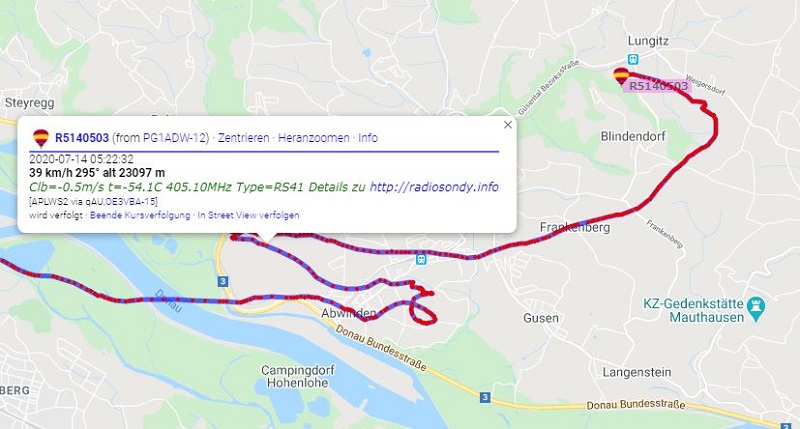Click the Zentrieren link
The width and height of the screenshot is (800, 429).
pyautogui.click(x=243, y=138)
